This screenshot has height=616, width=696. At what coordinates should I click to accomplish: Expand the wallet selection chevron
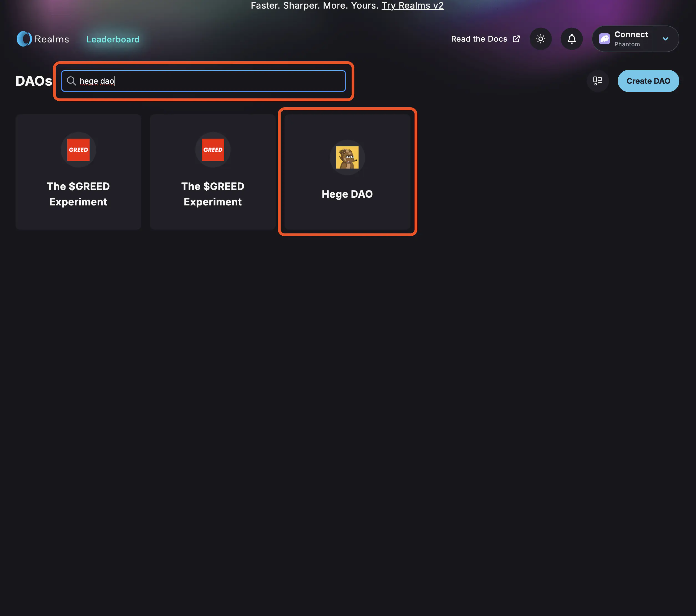[665, 39]
